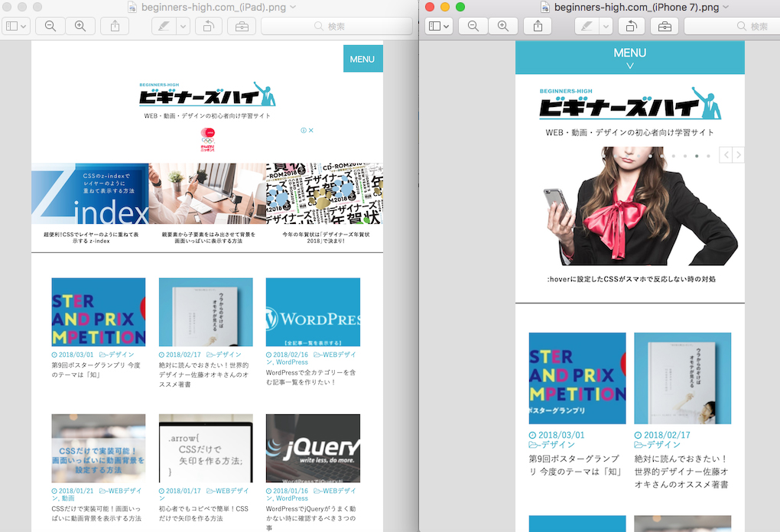Viewport: 780px width, 532px height.
Task: Click the .arrow CSS article thumbnail
Action: point(206,448)
